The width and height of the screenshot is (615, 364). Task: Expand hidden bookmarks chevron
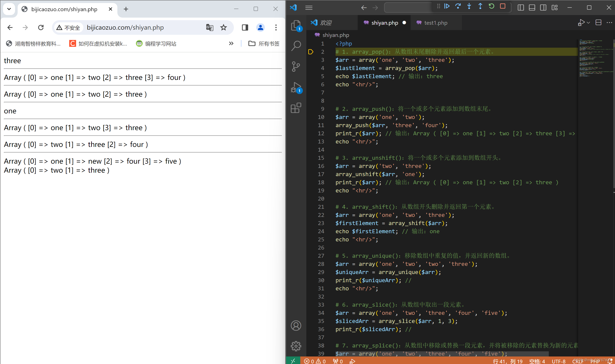tap(231, 44)
